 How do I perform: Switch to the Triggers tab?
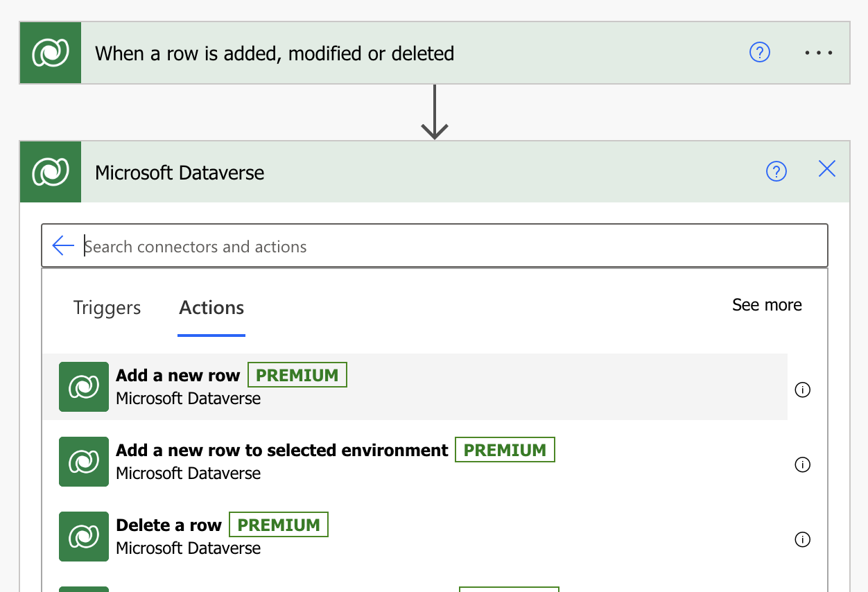tap(107, 308)
